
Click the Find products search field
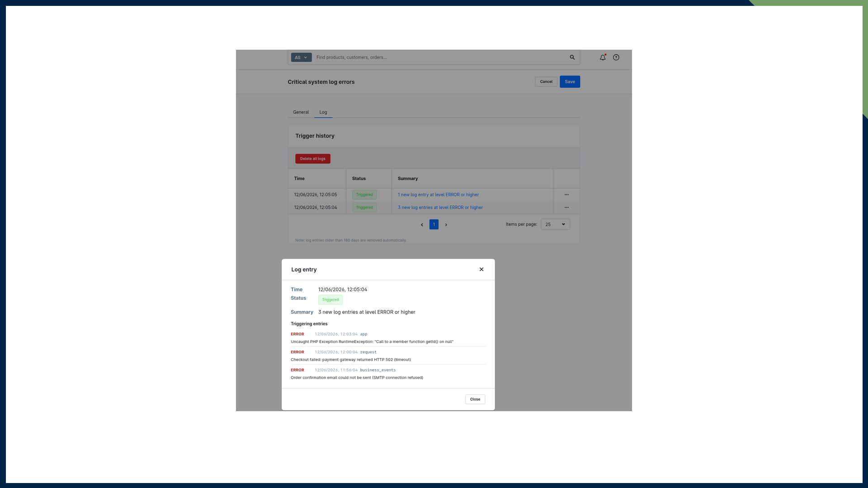[441, 57]
